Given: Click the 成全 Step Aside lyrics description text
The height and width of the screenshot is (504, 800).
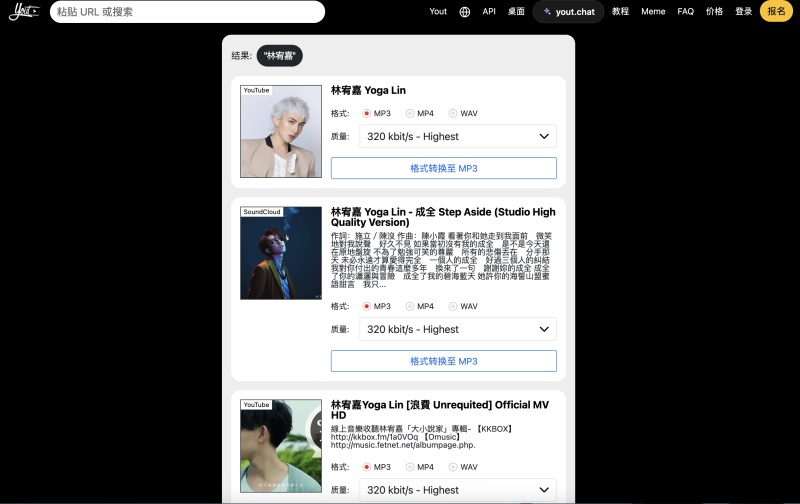Looking at the screenshot, I should [x=441, y=260].
